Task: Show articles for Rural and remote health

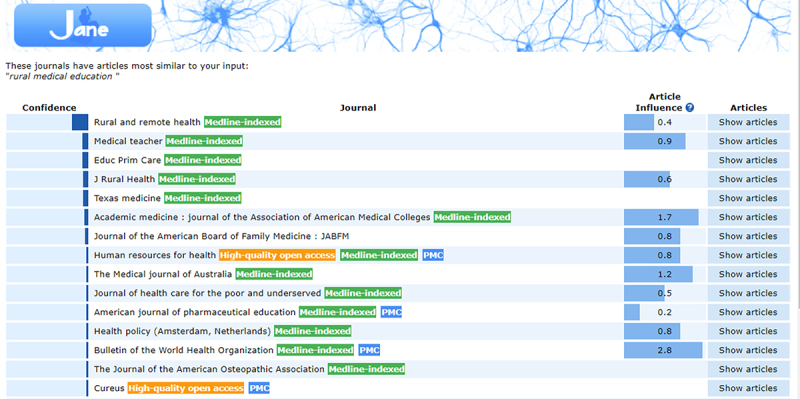Action: [x=748, y=122]
